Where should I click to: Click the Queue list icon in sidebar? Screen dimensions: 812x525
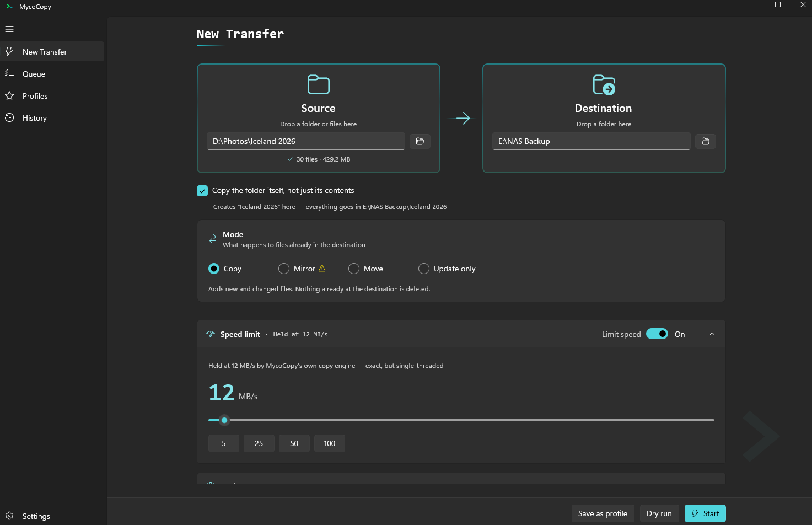pos(9,73)
